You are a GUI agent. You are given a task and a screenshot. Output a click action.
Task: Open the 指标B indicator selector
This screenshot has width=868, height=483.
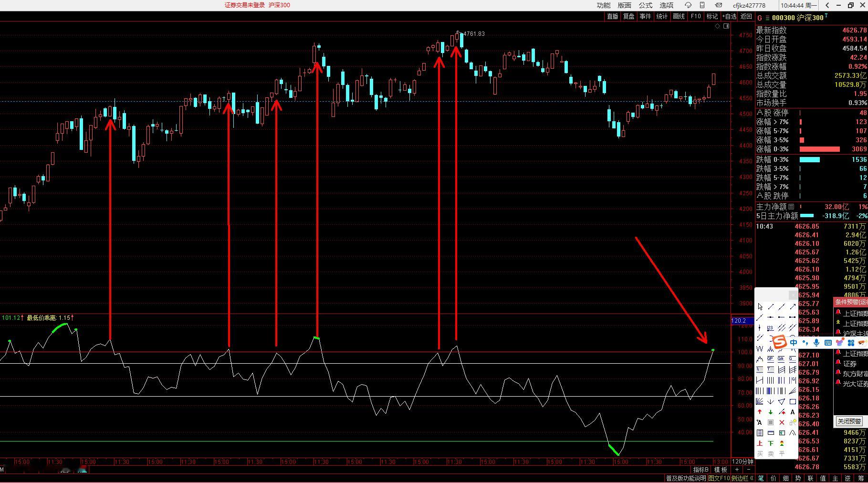tap(701, 470)
